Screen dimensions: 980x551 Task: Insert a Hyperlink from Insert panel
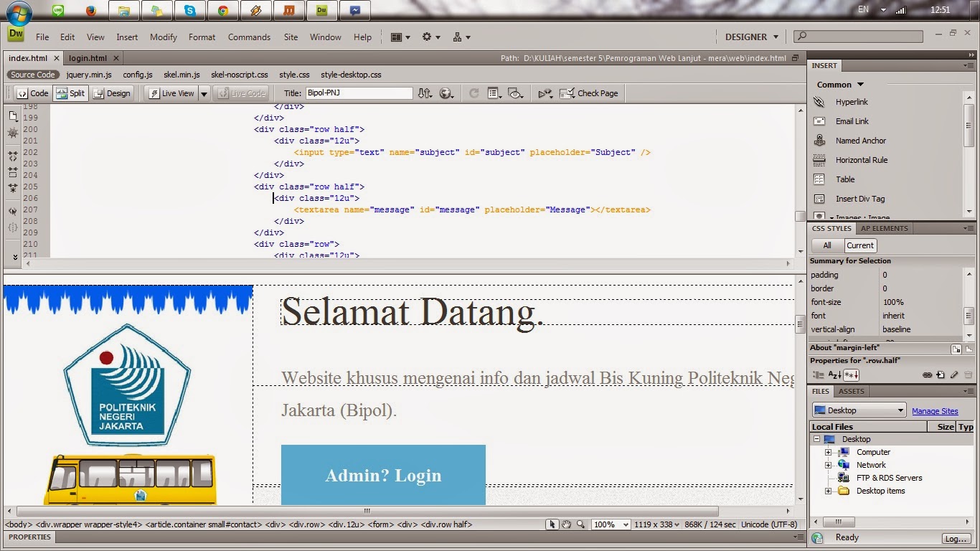(x=851, y=102)
